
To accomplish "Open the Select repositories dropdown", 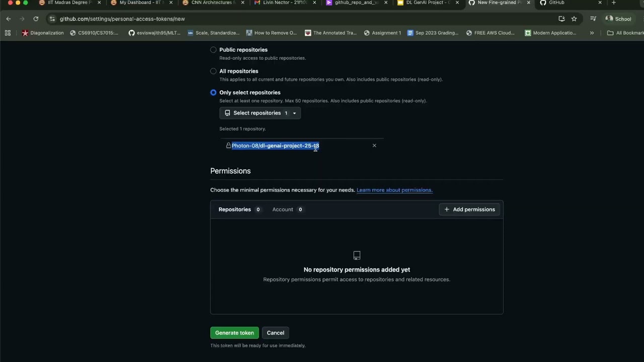I will [260, 113].
